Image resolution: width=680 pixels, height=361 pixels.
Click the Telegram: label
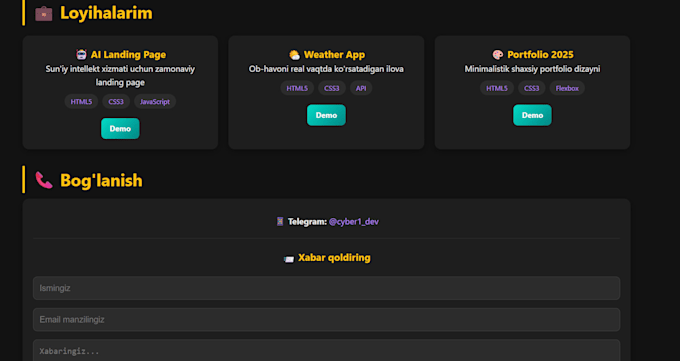(x=307, y=222)
